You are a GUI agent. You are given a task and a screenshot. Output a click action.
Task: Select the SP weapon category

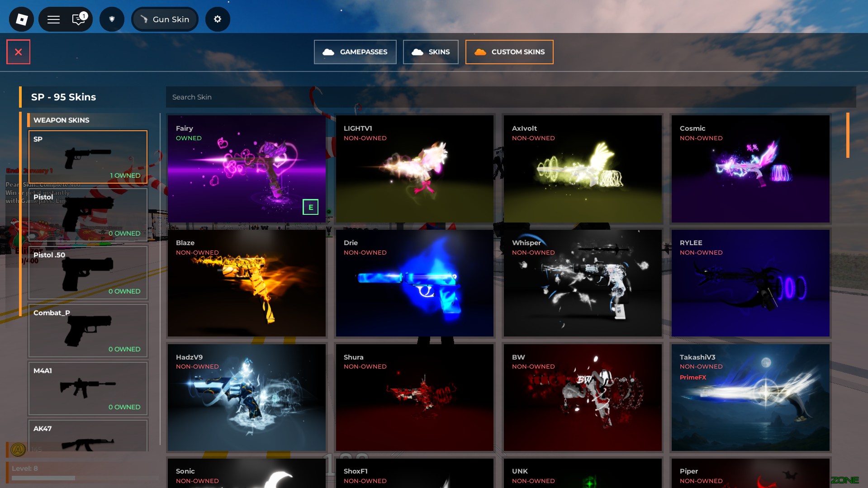click(88, 157)
